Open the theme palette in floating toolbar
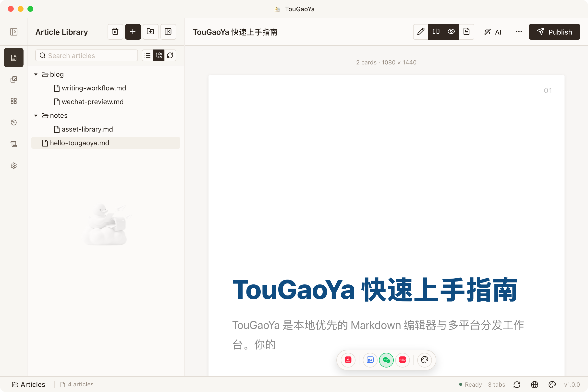The image size is (588, 392). (x=425, y=360)
